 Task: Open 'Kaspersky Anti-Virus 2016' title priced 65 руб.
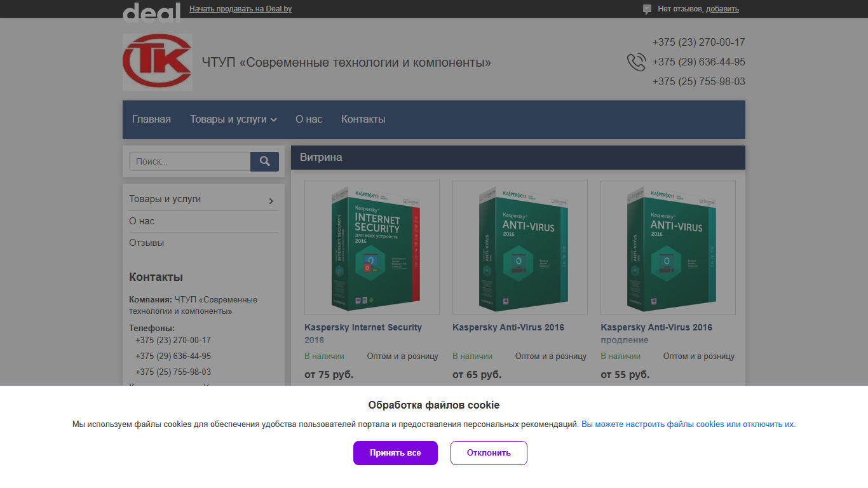tap(508, 327)
